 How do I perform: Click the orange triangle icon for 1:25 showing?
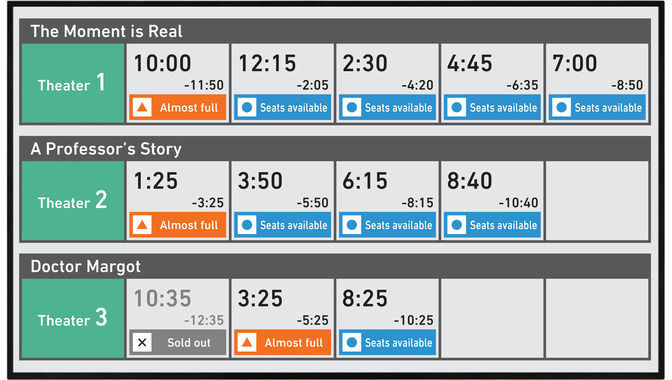click(x=142, y=224)
